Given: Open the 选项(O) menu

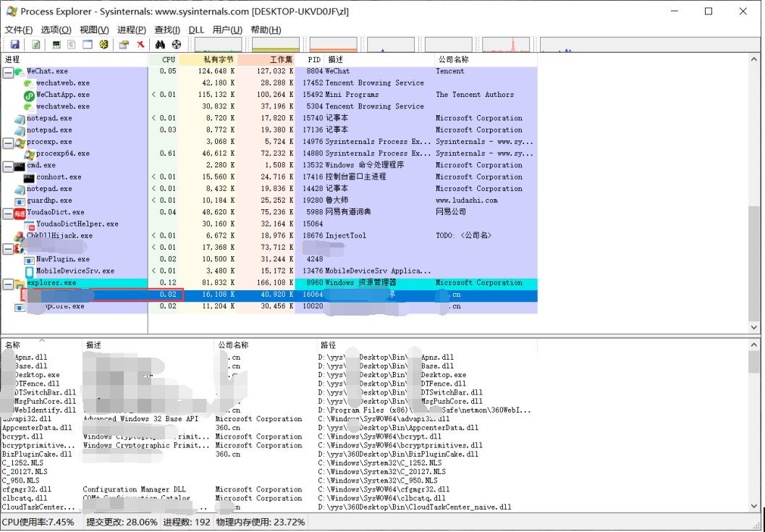Looking at the screenshot, I should [x=56, y=30].
